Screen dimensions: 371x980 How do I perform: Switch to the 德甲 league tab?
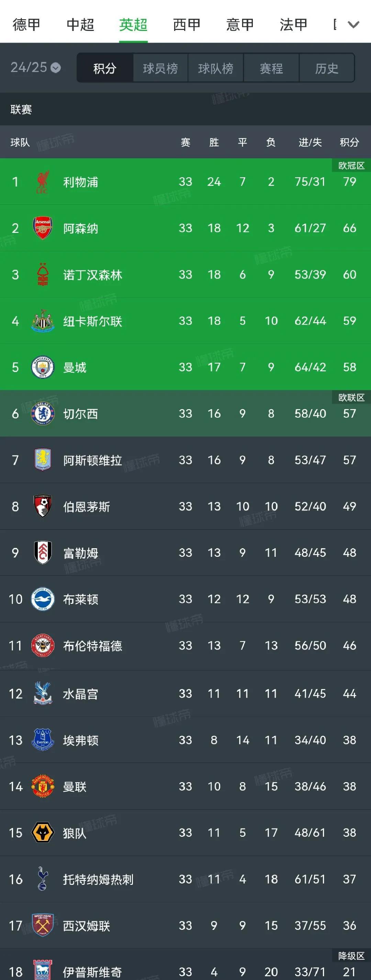(26, 25)
